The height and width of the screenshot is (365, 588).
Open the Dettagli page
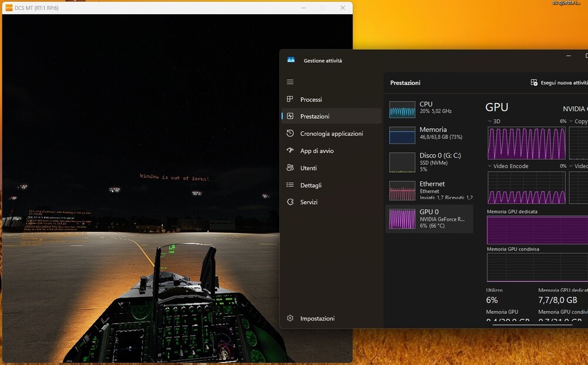pyautogui.click(x=331, y=185)
